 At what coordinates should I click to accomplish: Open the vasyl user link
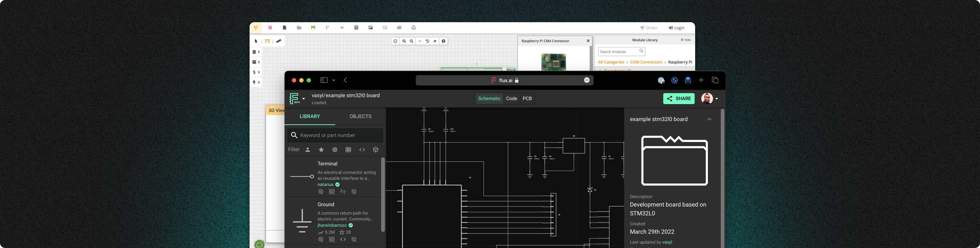click(x=667, y=242)
